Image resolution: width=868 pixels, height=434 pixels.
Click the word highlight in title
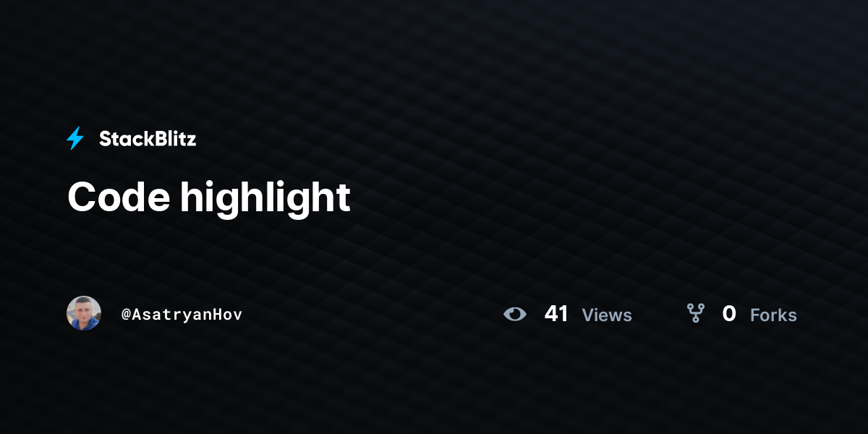tap(265, 197)
